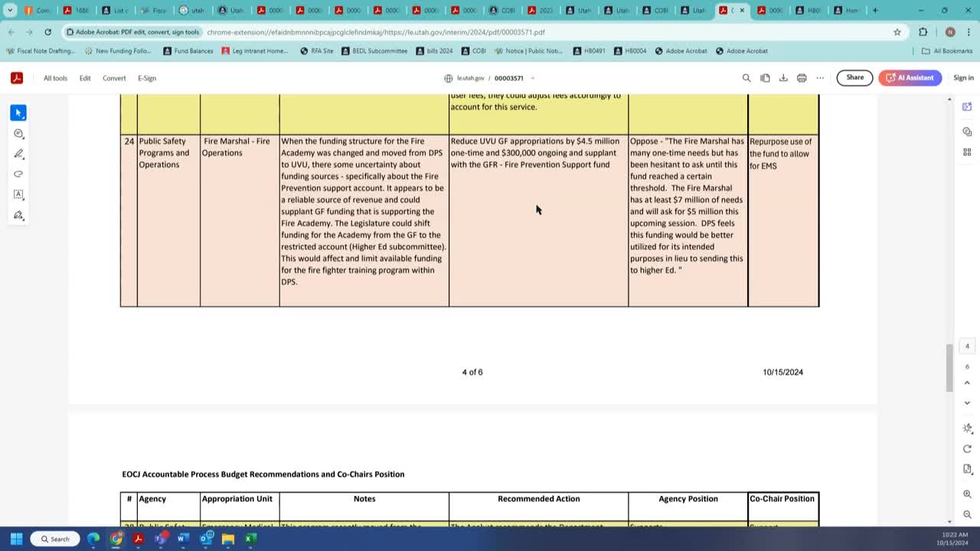
Task: Open the comments panel in right sidebar
Action: pyautogui.click(x=967, y=132)
